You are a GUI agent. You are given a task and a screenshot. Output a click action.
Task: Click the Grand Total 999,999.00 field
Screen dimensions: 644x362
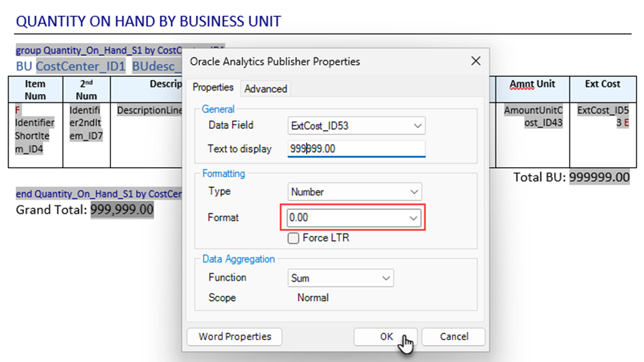[122, 209]
